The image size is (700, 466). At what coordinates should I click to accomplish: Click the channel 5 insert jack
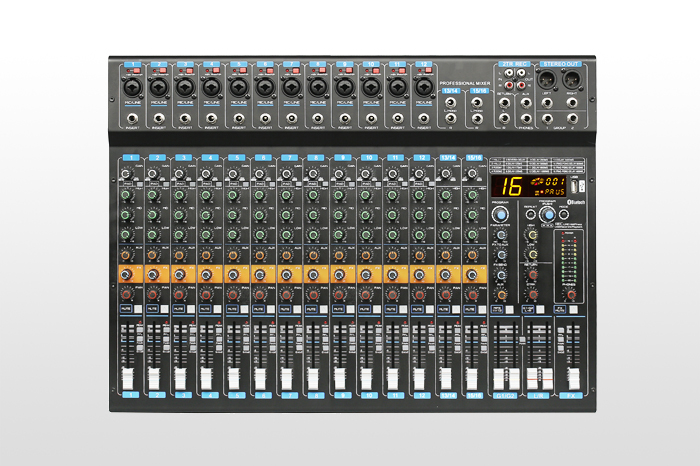pyautogui.click(x=236, y=122)
